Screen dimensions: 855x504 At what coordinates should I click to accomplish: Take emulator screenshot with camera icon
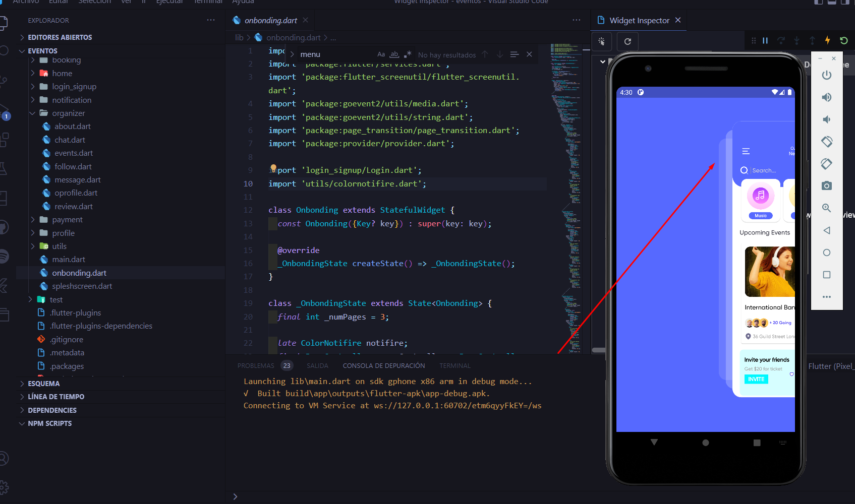pos(826,186)
